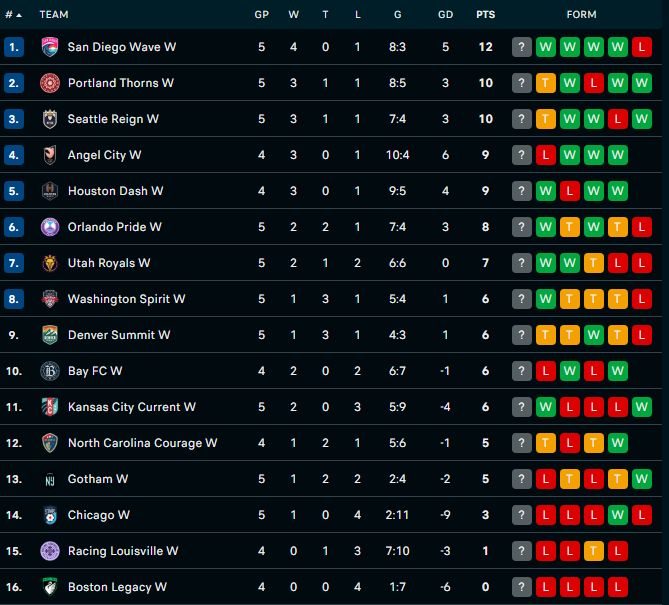This screenshot has height=605, width=669.
Task: Sort the table by PTS column
Action: coord(486,15)
